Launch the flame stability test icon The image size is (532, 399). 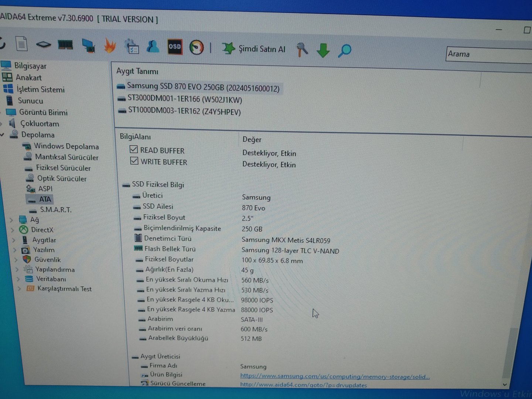point(110,46)
